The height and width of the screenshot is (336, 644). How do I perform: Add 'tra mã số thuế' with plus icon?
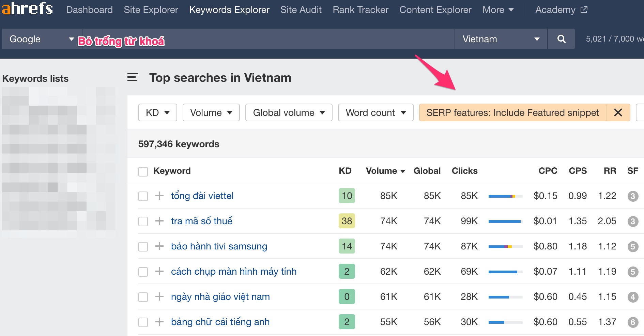tap(159, 221)
